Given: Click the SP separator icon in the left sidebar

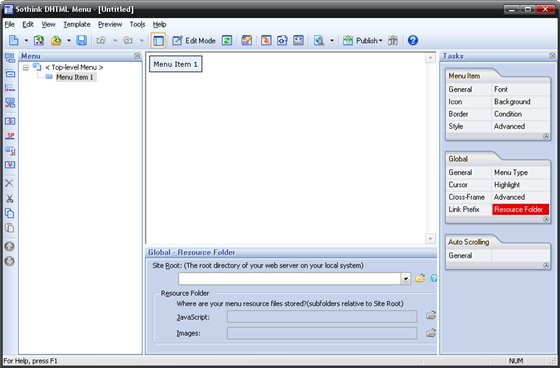Looking at the screenshot, I should click(x=10, y=136).
